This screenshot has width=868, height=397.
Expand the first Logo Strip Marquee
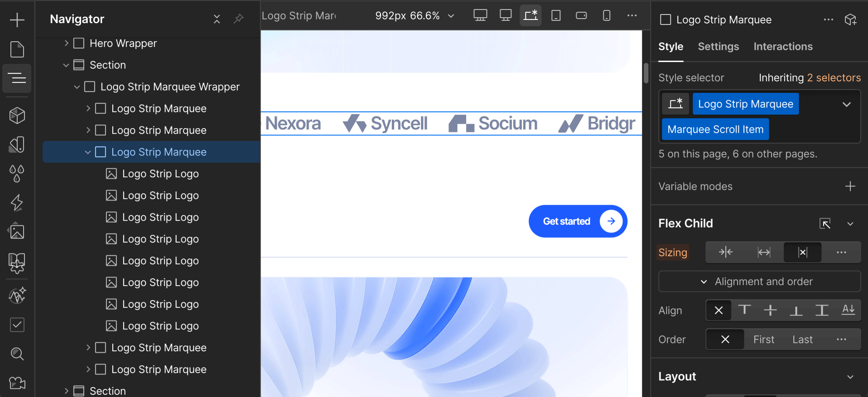tap(88, 108)
